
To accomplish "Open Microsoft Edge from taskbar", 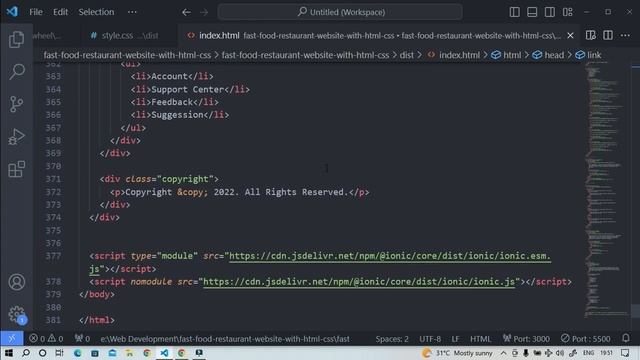I will pos(77,353).
